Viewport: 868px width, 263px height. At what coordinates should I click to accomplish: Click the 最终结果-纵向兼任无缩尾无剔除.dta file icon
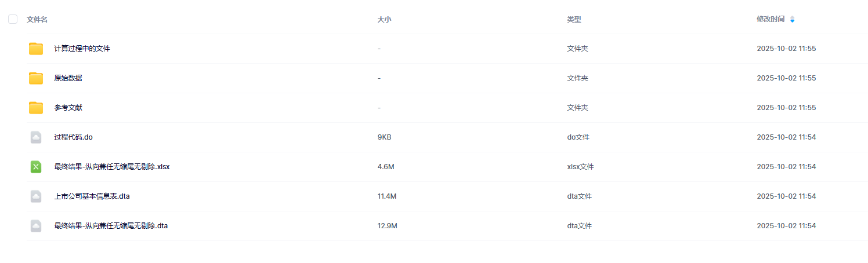coord(36,226)
